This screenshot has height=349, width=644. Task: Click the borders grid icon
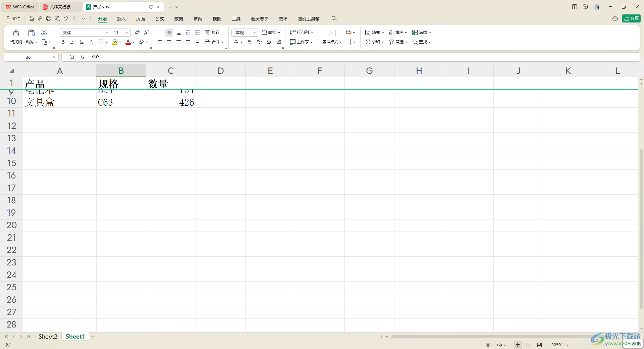point(101,42)
